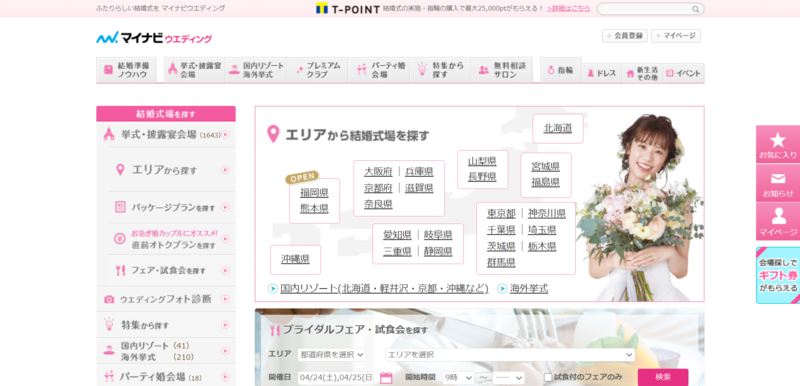Select 群馬県 area link
The width and height of the screenshot is (800, 386).
tap(501, 263)
